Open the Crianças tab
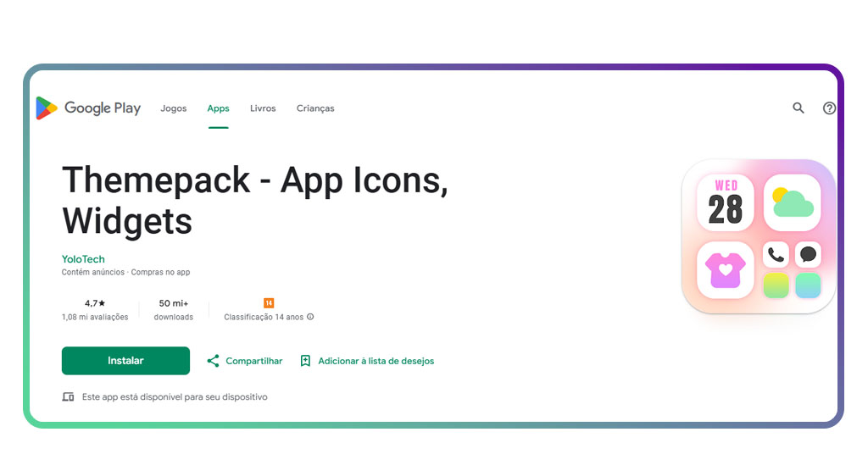 315,108
